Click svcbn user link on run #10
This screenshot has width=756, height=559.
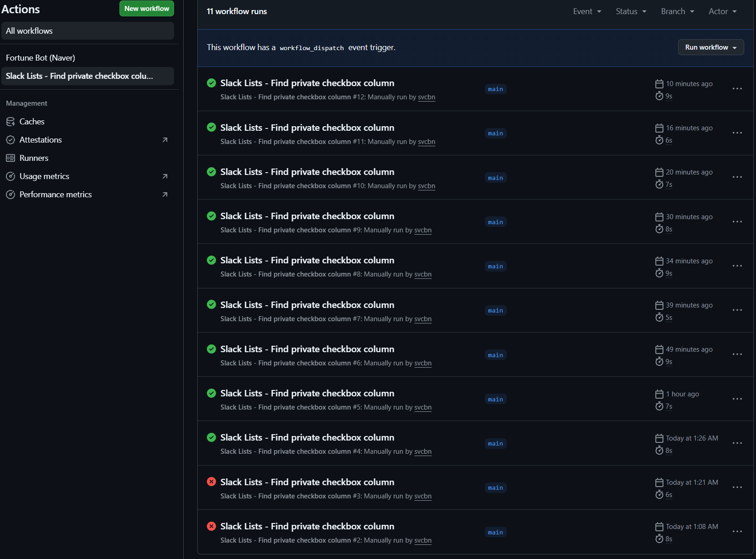(x=427, y=186)
